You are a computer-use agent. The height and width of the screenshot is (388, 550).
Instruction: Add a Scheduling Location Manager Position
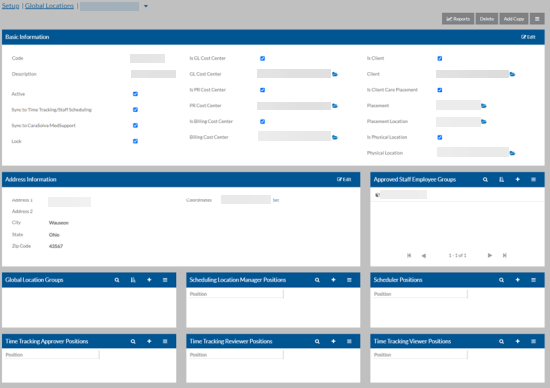pyautogui.click(x=333, y=280)
